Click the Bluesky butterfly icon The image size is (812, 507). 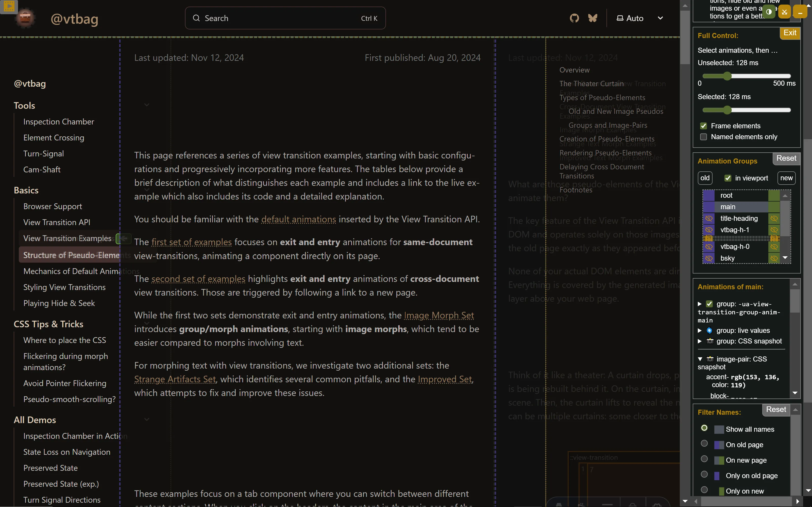[x=592, y=17]
